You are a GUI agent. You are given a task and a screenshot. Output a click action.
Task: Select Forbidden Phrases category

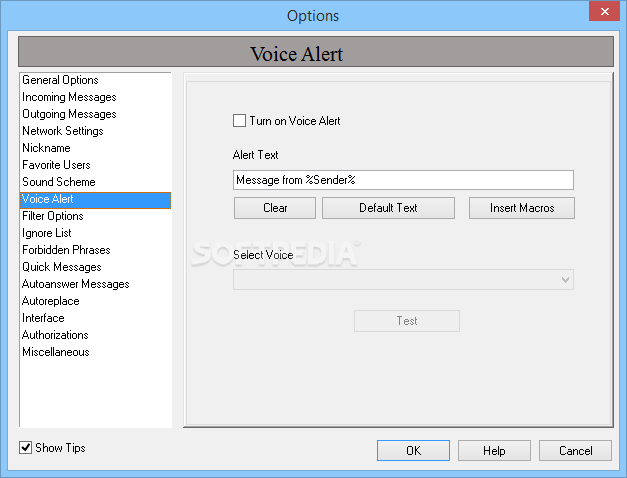coord(95,250)
